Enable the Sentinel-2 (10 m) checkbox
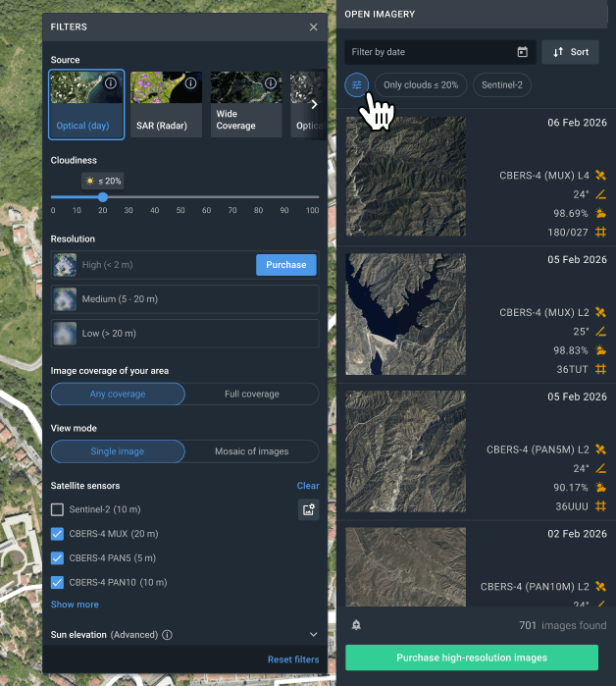Image resolution: width=616 pixels, height=686 pixels. point(58,509)
